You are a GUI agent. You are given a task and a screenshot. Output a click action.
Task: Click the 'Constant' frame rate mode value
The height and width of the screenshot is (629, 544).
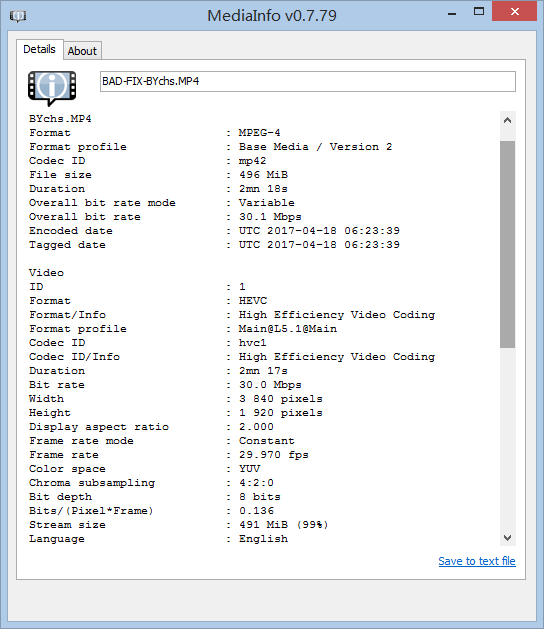point(267,441)
